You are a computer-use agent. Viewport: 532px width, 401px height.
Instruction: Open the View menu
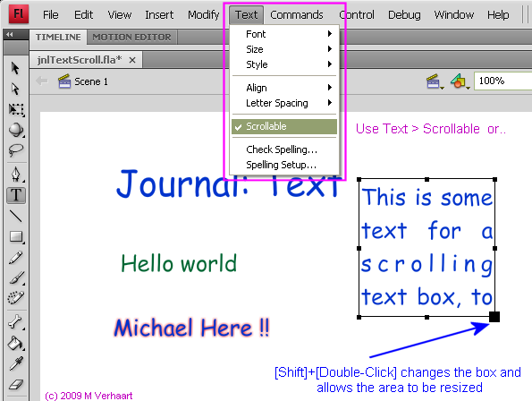pyautogui.click(x=120, y=14)
